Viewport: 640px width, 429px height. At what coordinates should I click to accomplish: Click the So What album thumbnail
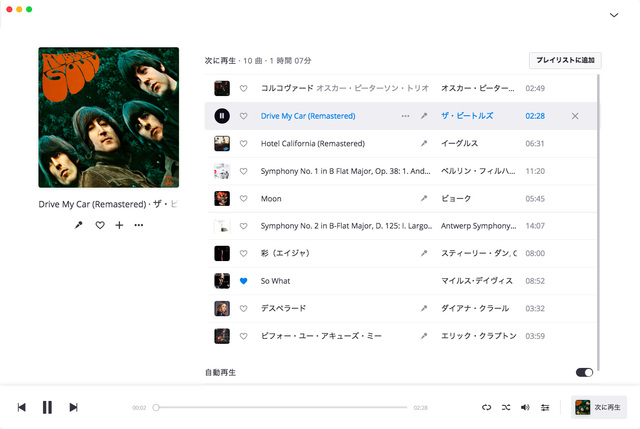(222, 281)
